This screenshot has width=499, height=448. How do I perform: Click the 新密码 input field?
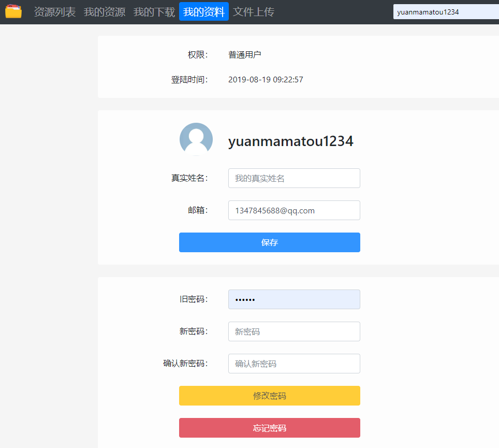(294, 331)
